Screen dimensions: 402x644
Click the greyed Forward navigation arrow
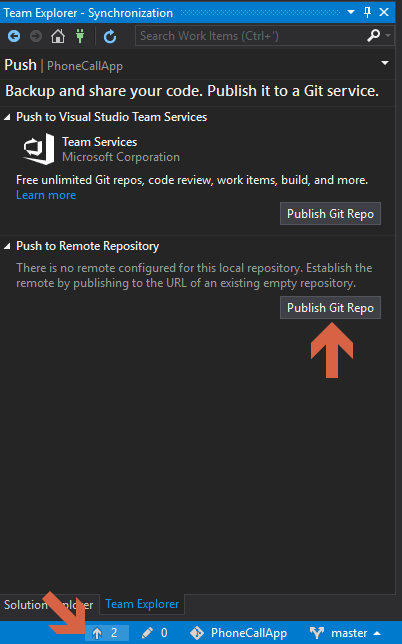point(36,36)
